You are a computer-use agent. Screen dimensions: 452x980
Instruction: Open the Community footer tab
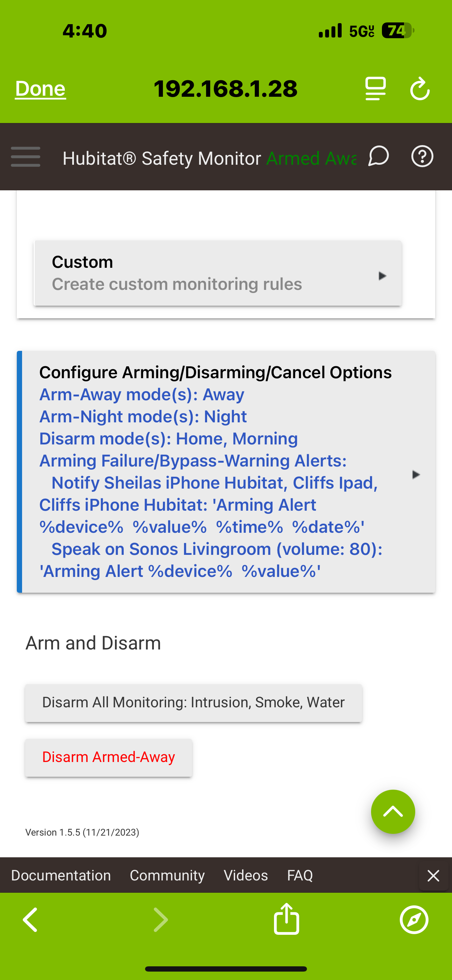[167, 875]
